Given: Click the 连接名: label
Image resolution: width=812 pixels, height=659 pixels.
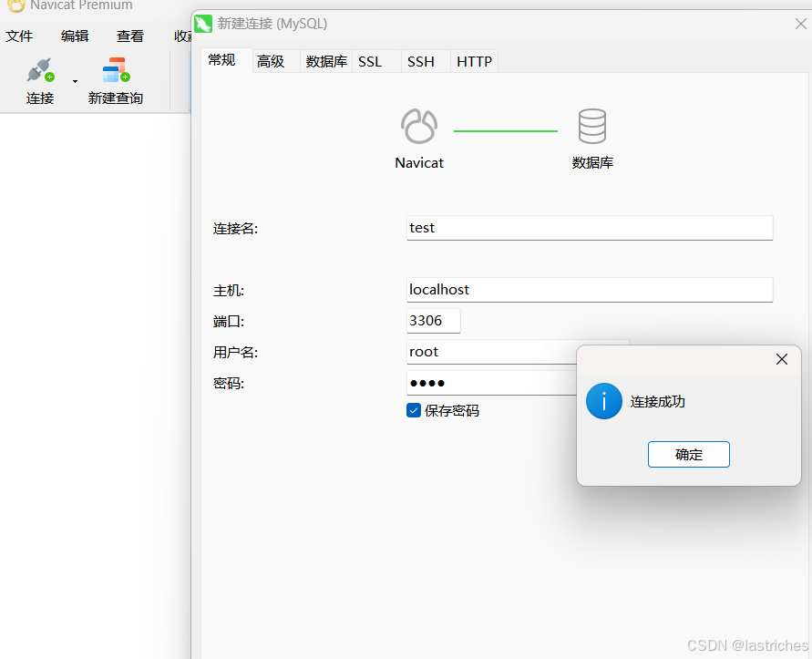Looking at the screenshot, I should click(236, 229).
